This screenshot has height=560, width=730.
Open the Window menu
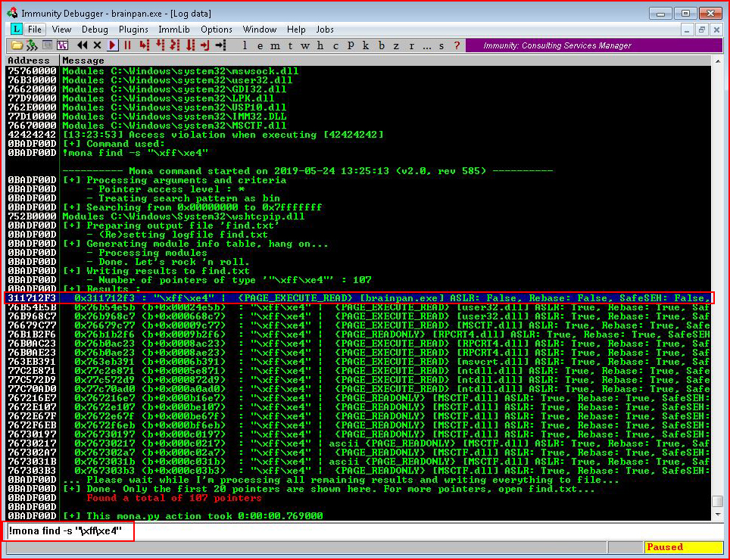(x=260, y=30)
